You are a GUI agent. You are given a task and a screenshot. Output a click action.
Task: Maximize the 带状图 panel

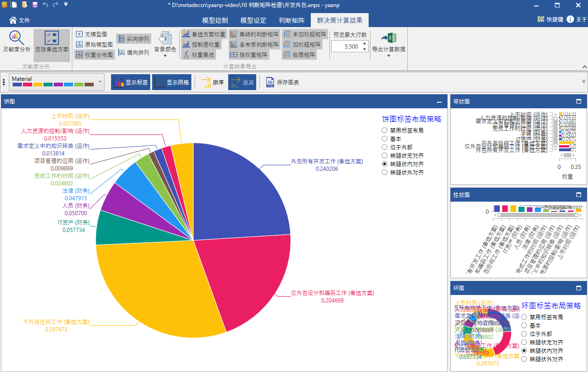[579, 101]
